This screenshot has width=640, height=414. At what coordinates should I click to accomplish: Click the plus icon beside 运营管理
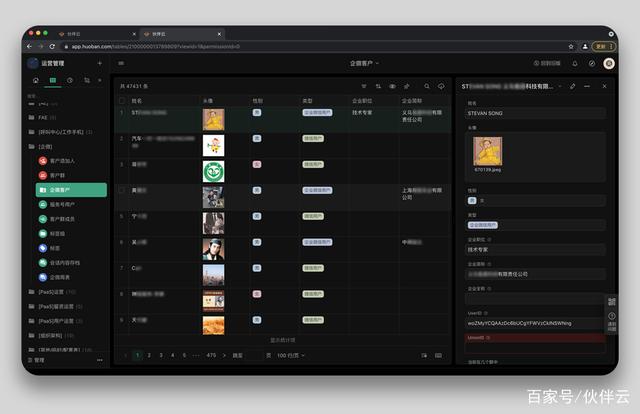[x=99, y=63]
